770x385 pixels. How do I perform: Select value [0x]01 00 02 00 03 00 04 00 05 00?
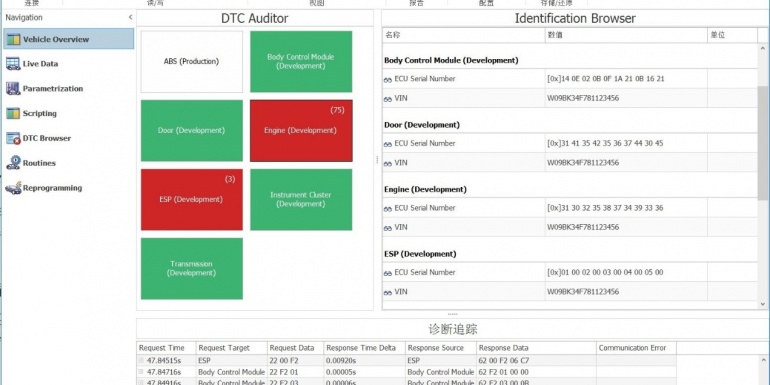tap(605, 272)
